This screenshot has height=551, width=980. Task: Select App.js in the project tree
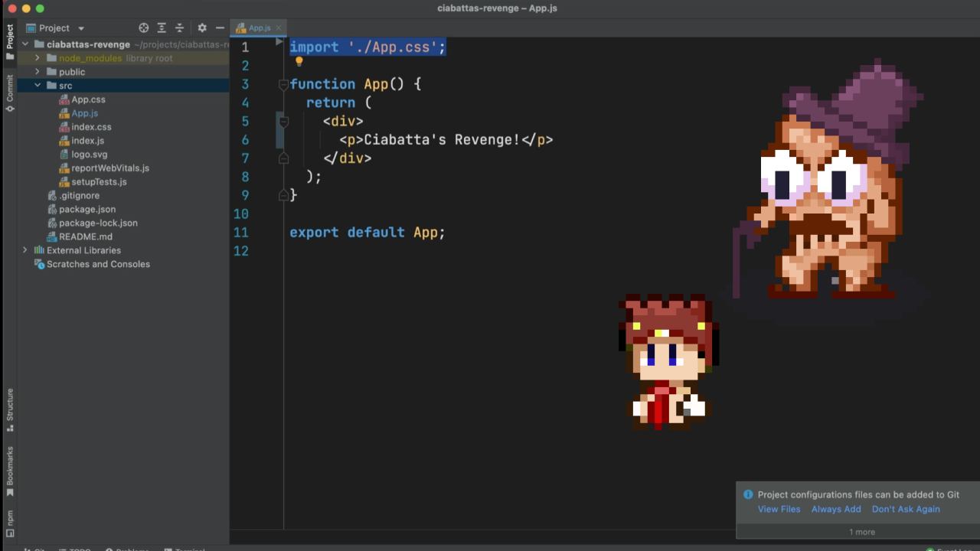[84, 113]
